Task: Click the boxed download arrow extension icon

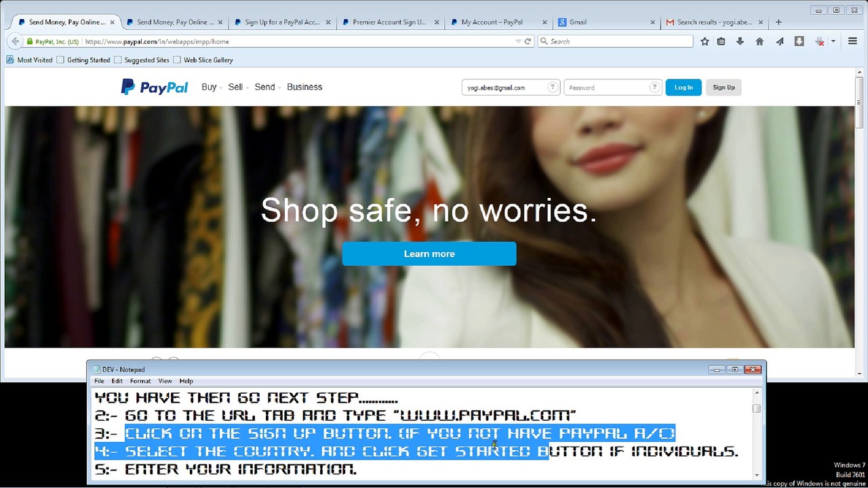Action: (x=799, y=41)
